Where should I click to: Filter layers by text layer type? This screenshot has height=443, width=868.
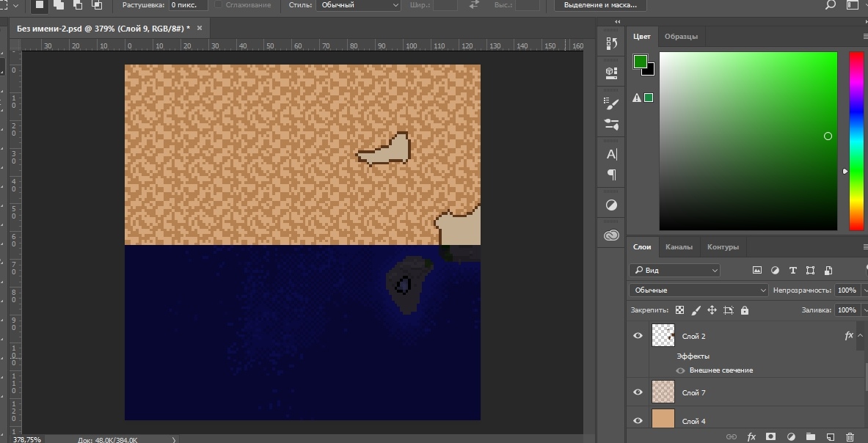(x=792, y=271)
